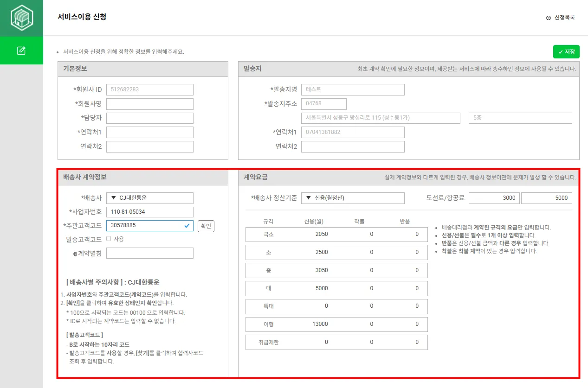Click the 배송사별 주의사항 heading
Image resolution: width=588 pixels, height=388 pixels.
click(x=113, y=282)
